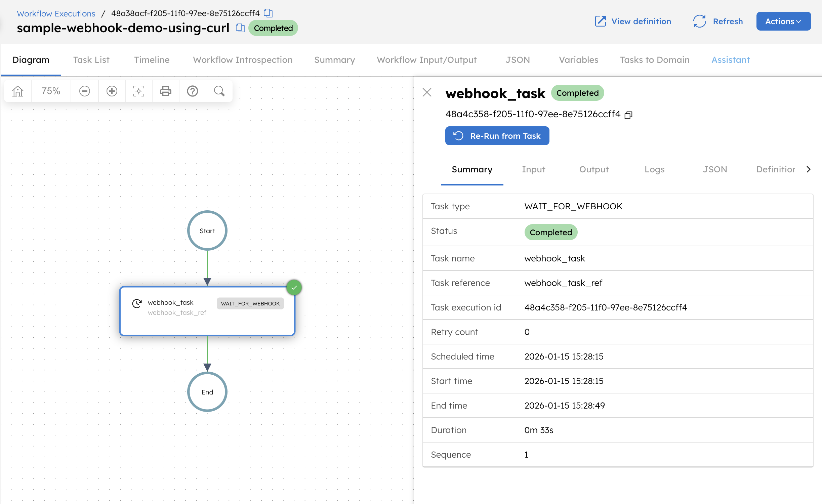This screenshot has width=822, height=504.
Task: Switch to the task Input tab
Action: point(533,170)
